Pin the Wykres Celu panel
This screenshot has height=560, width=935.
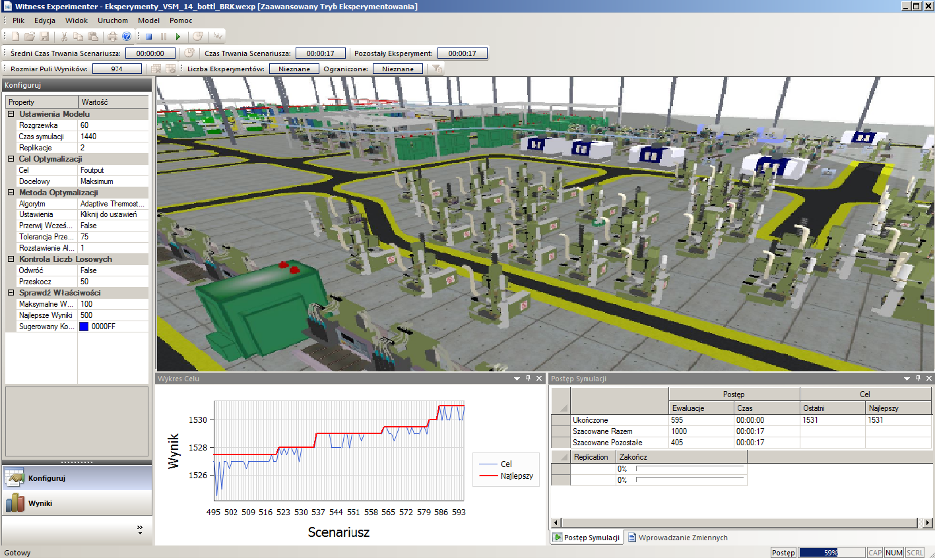click(x=528, y=379)
